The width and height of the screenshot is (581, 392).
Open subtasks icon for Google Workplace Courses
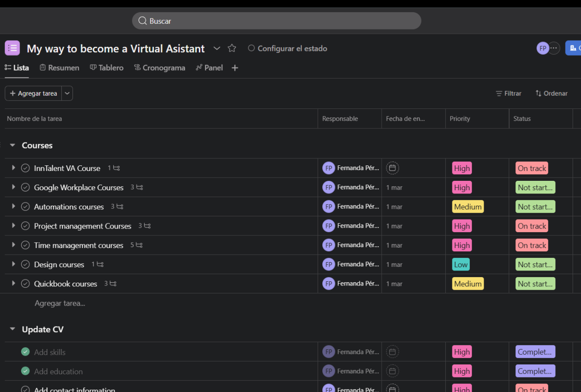click(139, 187)
